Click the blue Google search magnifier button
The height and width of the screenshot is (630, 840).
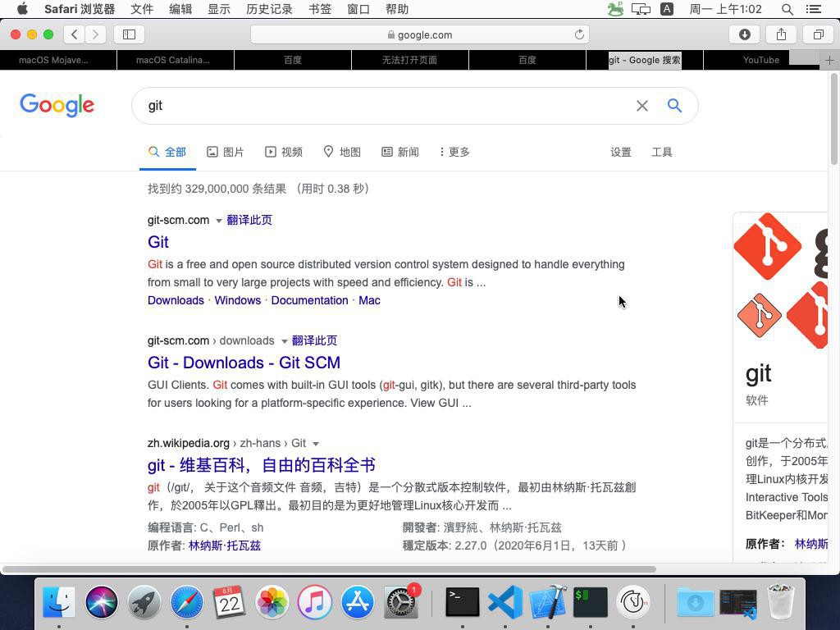point(674,106)
